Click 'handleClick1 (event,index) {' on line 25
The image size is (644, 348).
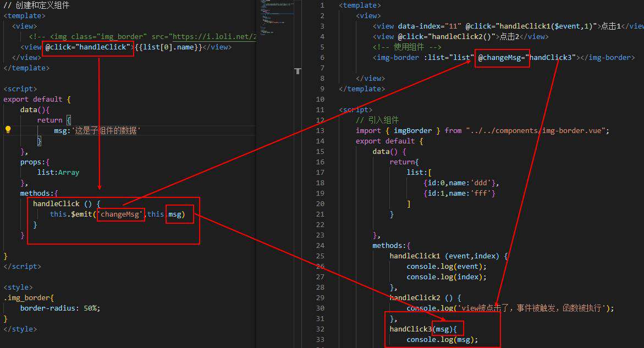(449, 256)
